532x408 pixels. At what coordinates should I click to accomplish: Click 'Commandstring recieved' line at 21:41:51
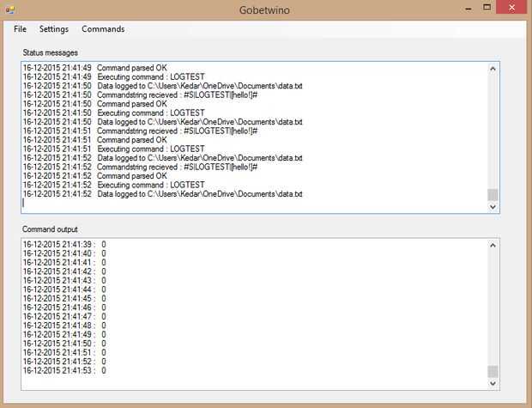tap(140, 131)
